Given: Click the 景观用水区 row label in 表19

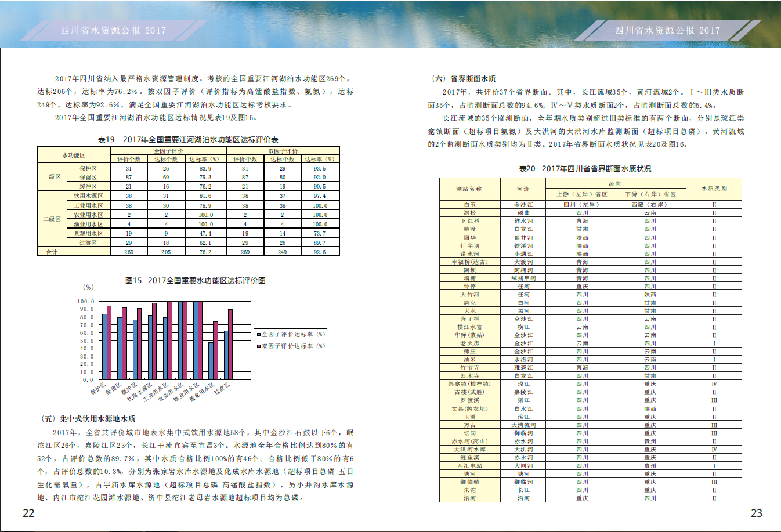Looking at the screenshot, I should pyautogui.click(x=88, y=233).
